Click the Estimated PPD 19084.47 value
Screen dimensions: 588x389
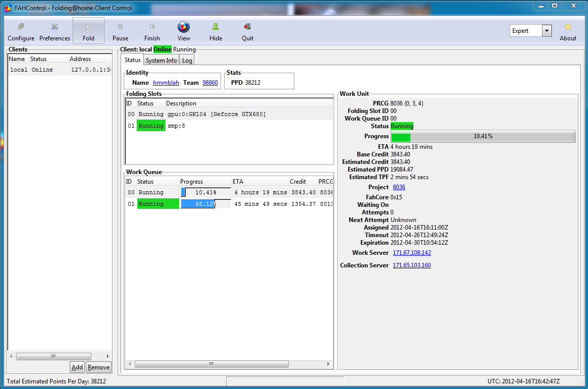[402, 170]
